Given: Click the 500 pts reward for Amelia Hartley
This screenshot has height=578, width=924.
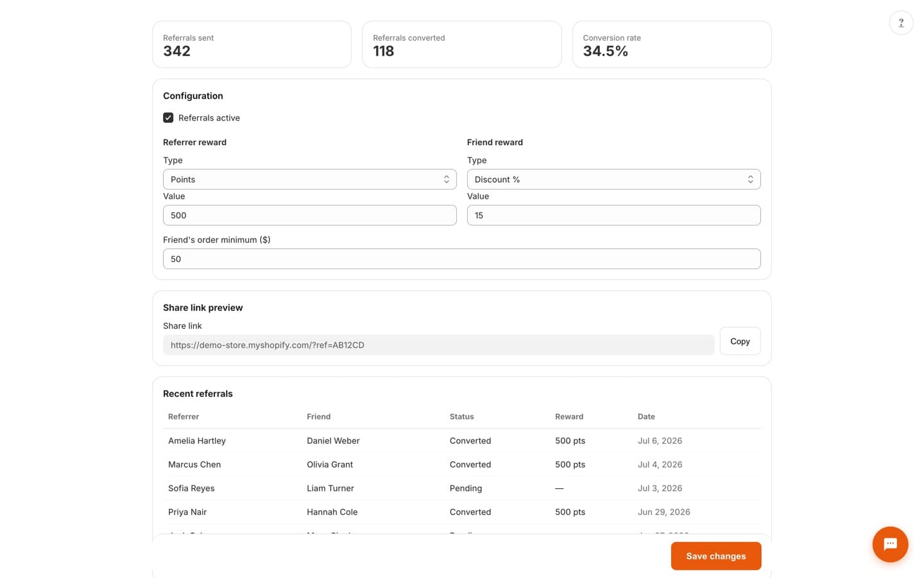Looking at the screenshot, I should point(570,441).
